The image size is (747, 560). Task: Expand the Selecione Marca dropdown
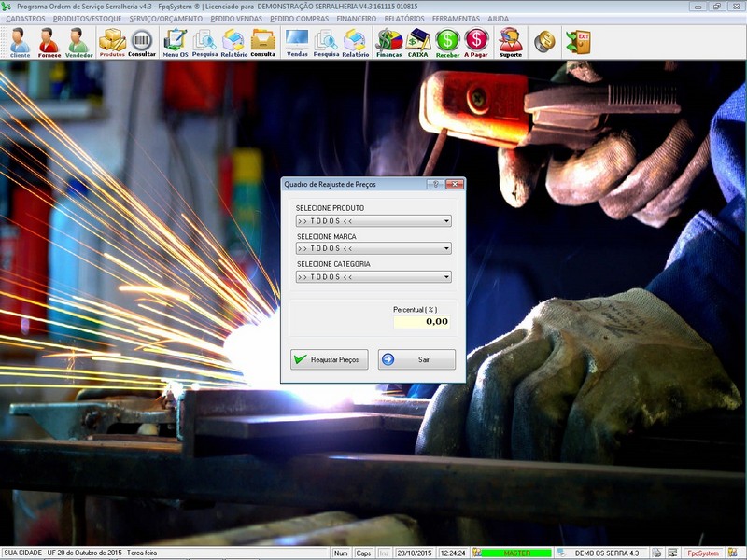click(x=447, y=249)
